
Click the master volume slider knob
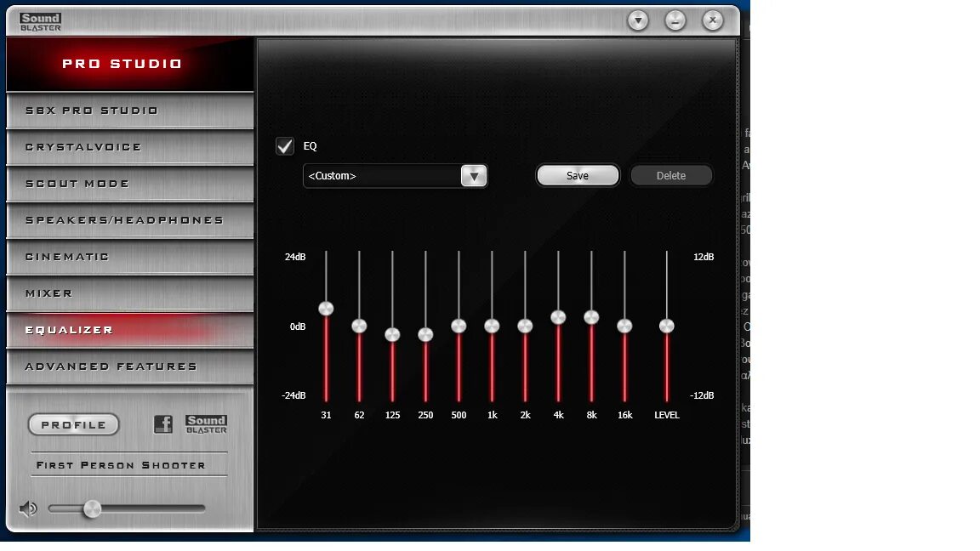coord(92,509)
